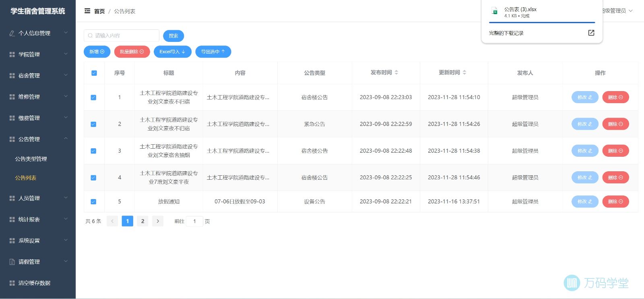Screen dimensions: 644x299
Task: Open downloaded file 公告表 (3).xlsx
Action: (520, 9)
